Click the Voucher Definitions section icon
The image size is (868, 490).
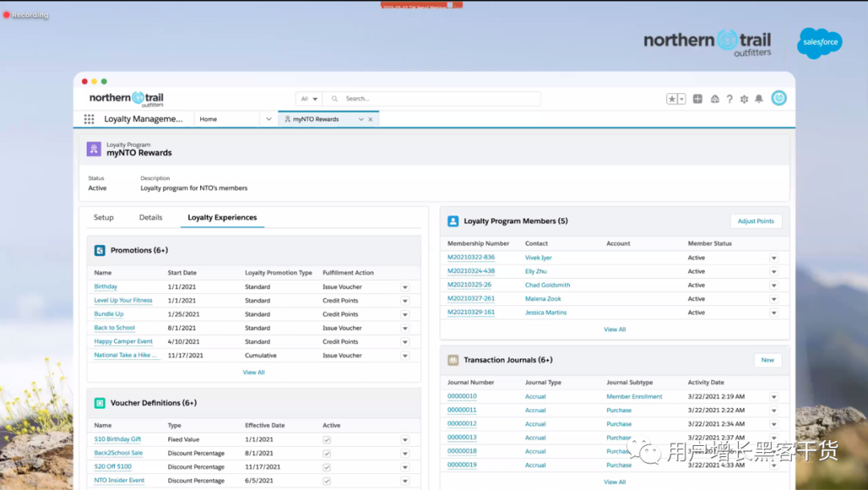pos(100,403)
